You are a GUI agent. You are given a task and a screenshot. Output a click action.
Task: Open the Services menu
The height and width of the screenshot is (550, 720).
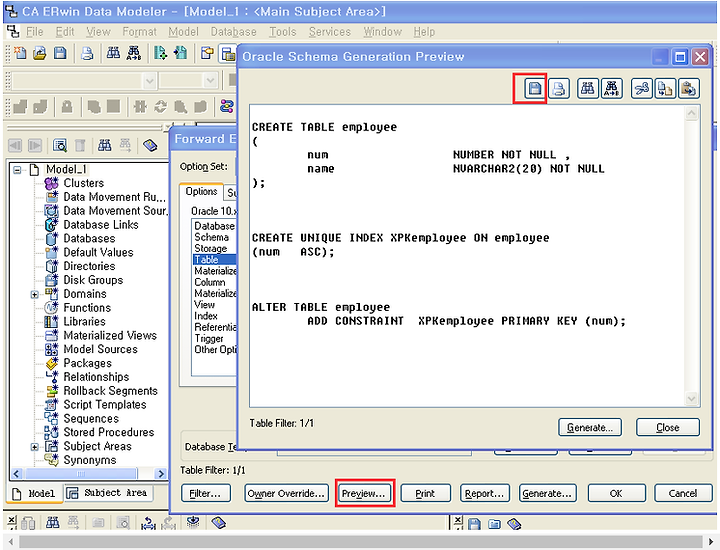pos(330,32)
